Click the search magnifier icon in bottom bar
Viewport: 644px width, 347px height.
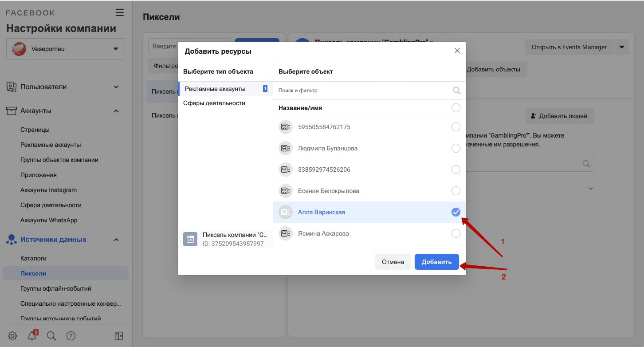pyautogui.click(x=51, y=336)
